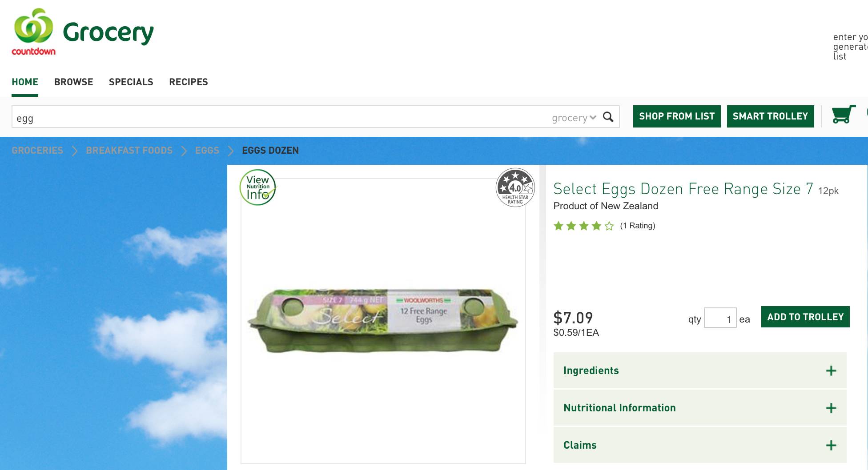This screenshot has width=868, height=470.
Task: Click the View Nutrition Info badge
Action: (257, 187)
